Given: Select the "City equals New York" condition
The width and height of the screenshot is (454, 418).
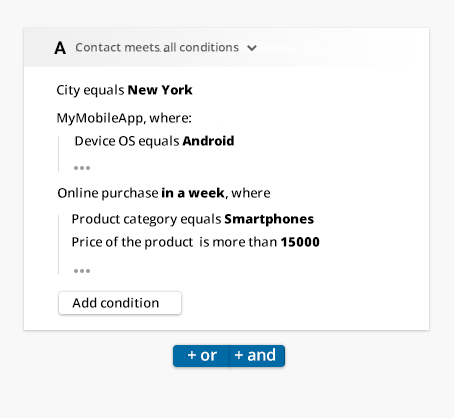Looking at the screenshot, I should (124, 90).
